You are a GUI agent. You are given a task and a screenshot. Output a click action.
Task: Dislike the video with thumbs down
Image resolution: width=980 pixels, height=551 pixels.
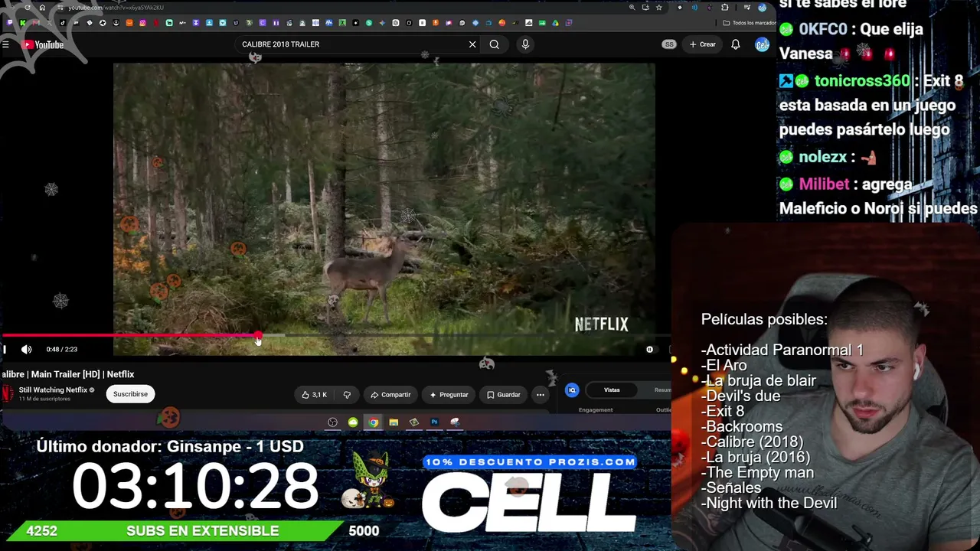(x=347, y=395)
